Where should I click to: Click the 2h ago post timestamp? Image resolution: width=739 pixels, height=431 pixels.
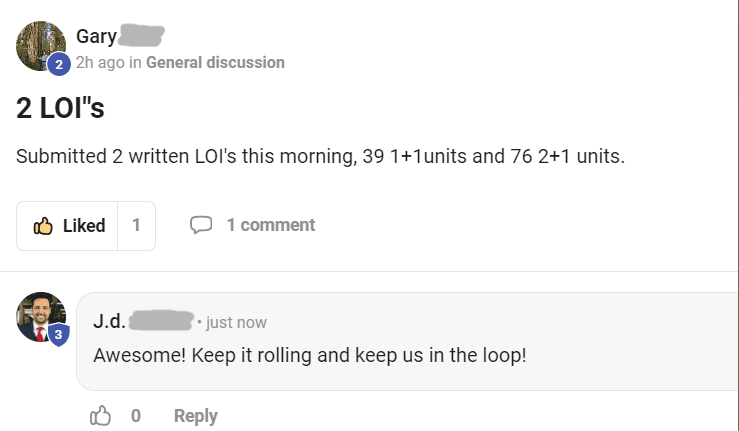click(x=100, y=62)
